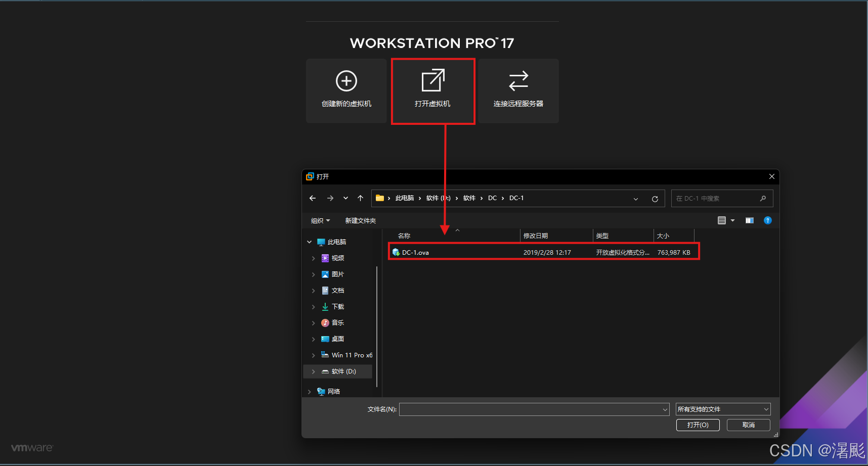Click the forward navigation arrow
Image resolution: width=868 pixels, height=466 pixels.
click(330, 198)
